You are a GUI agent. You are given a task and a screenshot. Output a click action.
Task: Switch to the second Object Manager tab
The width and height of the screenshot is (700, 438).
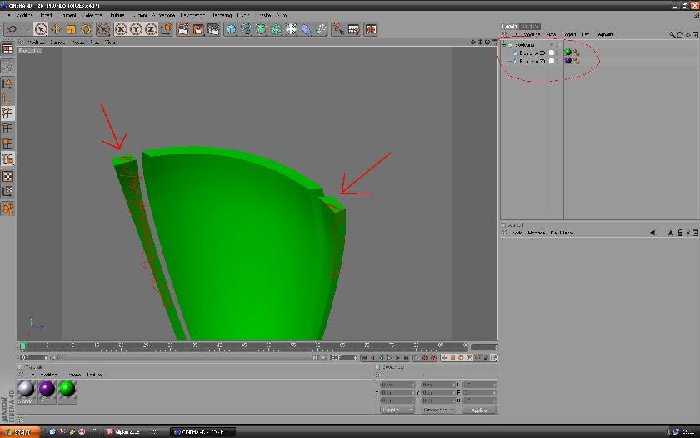coord(530,26)
